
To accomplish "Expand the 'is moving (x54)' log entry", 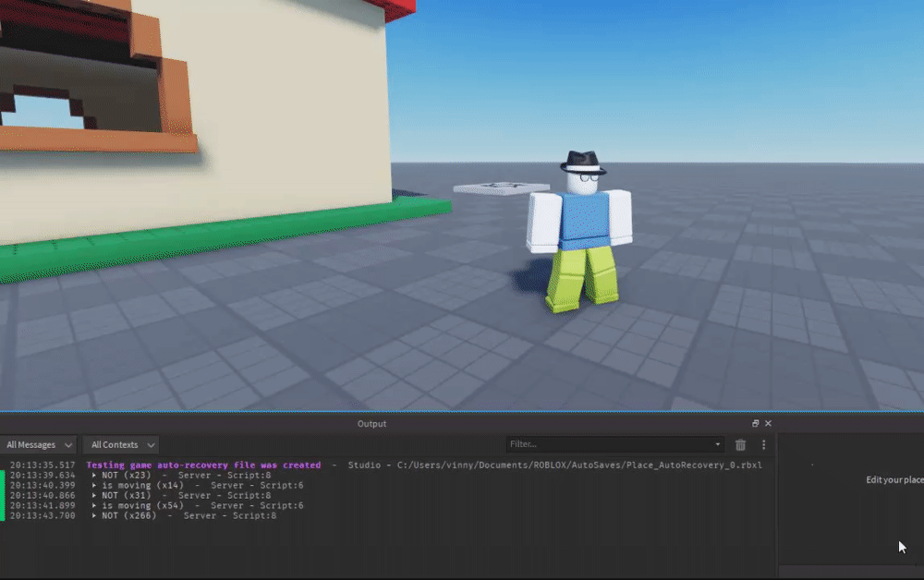I will click(x=93, y=505).
